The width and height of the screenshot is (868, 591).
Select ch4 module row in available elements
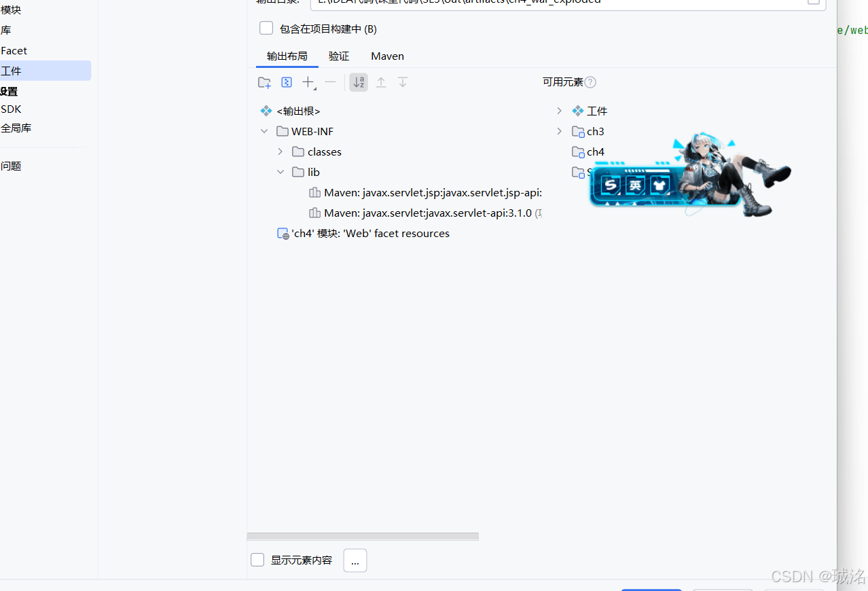pyautogui.click(x=588, y=151)
